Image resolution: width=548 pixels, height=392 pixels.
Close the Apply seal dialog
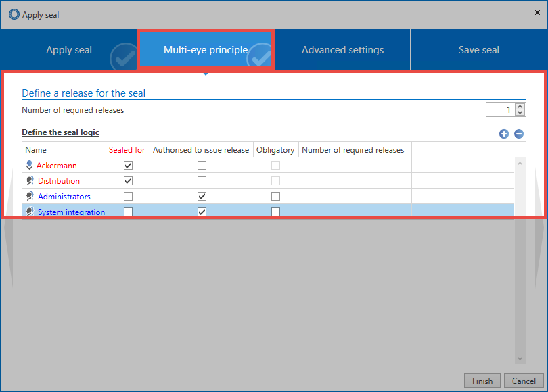[x=538, y=13]
